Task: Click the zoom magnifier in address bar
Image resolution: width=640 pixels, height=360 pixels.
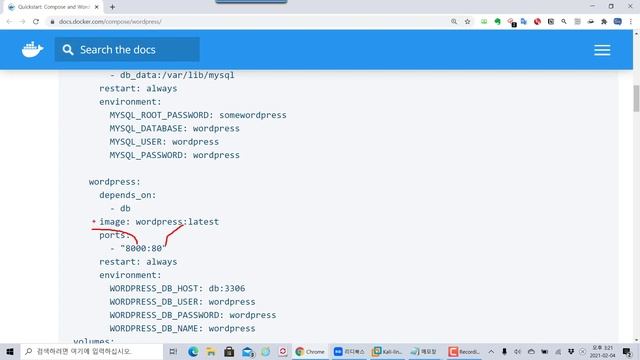Action: click(454, 21)
